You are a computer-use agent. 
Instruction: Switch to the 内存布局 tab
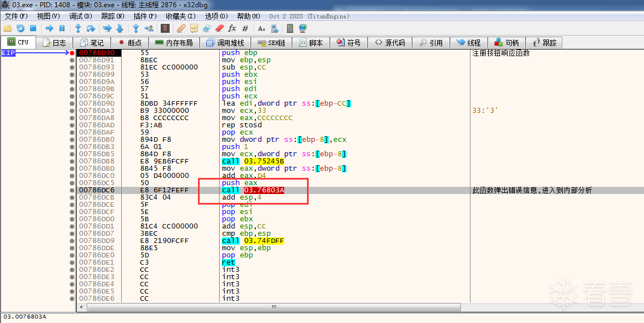pos(174,43)
